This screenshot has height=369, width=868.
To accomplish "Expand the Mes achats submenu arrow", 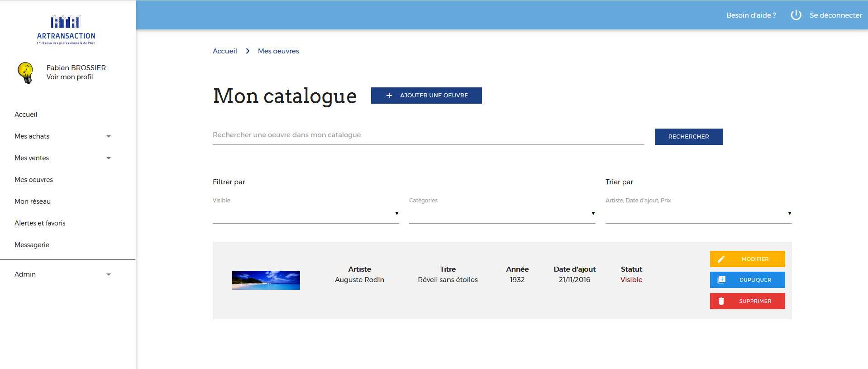I will pyautogui.click(x=109, y=136).
